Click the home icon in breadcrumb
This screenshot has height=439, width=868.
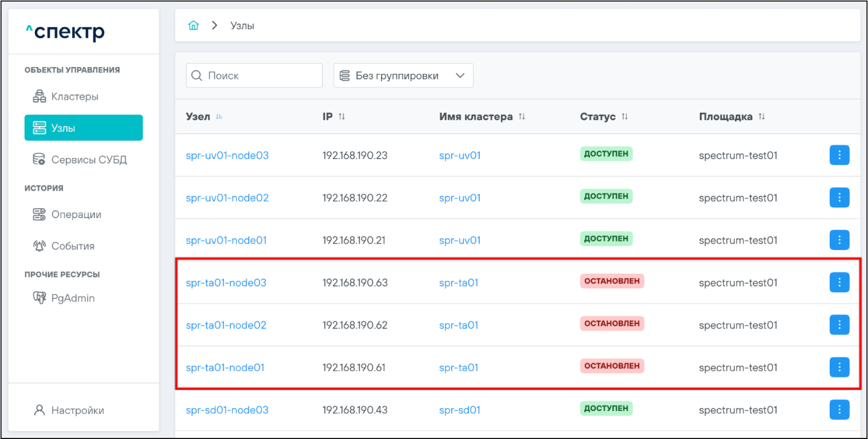click(193, 26)
